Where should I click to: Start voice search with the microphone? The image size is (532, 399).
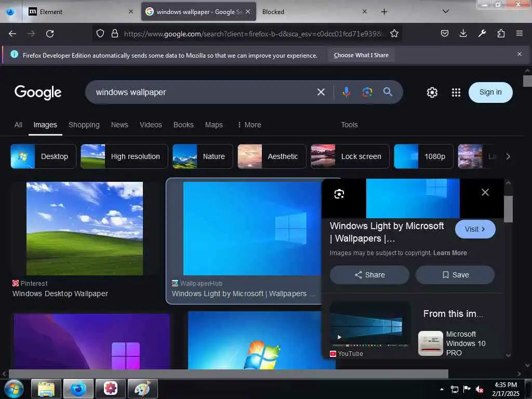(347, 92)
